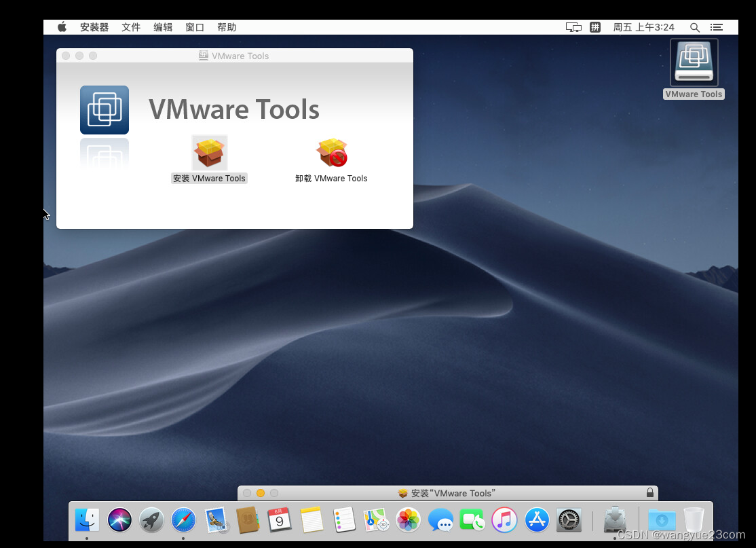
Task: Open Contacts book icon in Dock
Action: (248, 521)
